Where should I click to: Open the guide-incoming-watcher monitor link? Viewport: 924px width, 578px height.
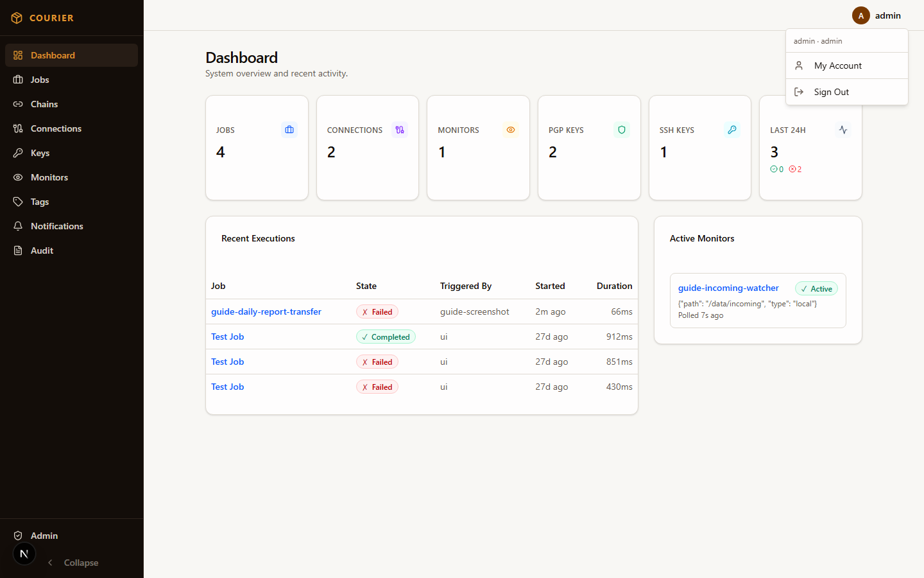click(x=728, y=288)
